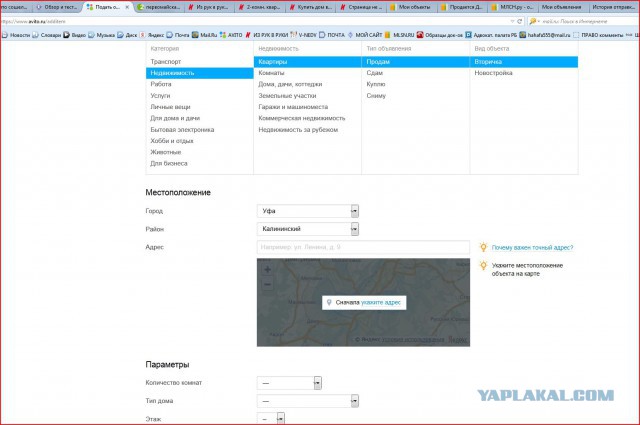Screen dimensions: 640x425
Task: Switch to the первомайска tab
Action: pyautogui.click(x=160, y=7)
